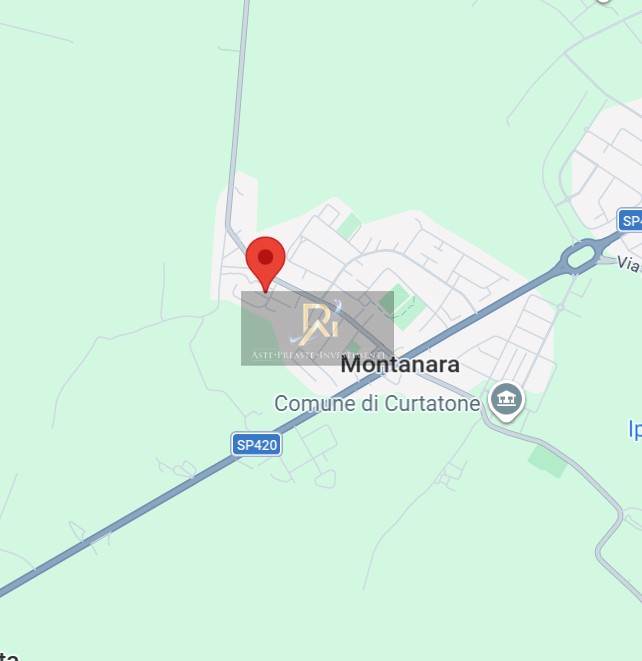Click the red location pin marker

266,263
